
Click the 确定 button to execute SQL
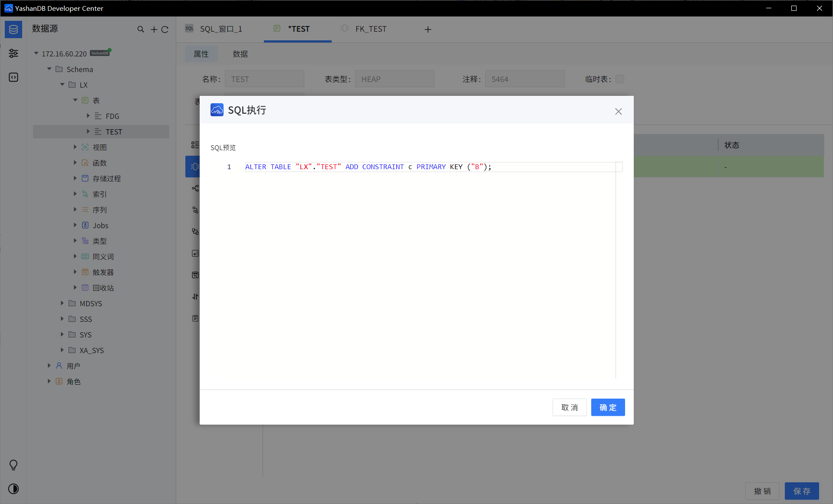608,407
